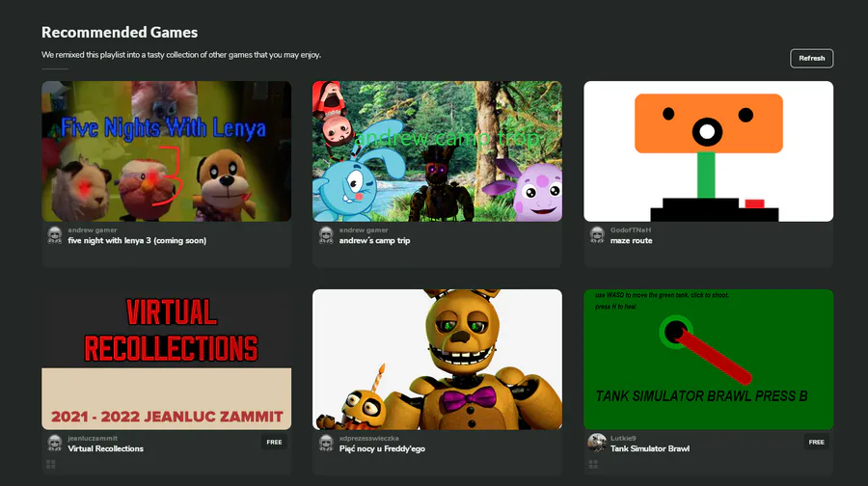868x486 pixels.
Task: Click the Recommended Games heading
Action: click(x=120, y=33)
